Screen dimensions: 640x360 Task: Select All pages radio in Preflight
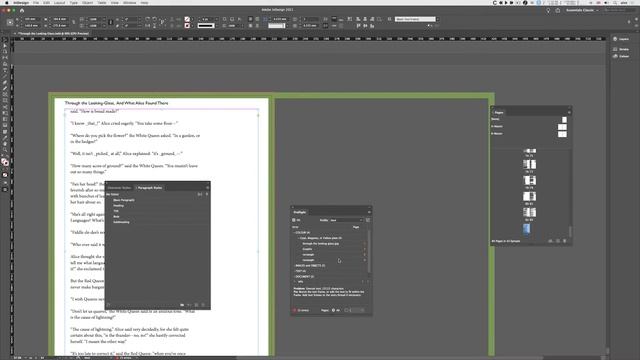(333, 310)
